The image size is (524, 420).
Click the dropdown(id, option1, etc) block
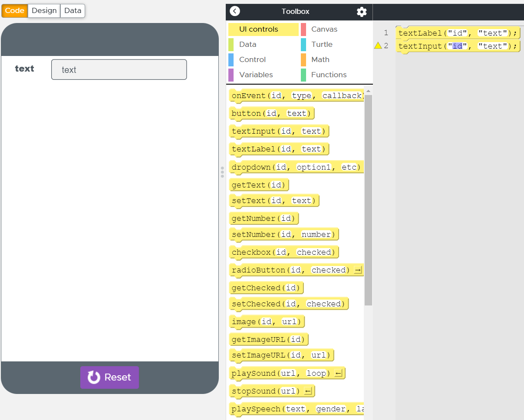(x=297, y=167)
